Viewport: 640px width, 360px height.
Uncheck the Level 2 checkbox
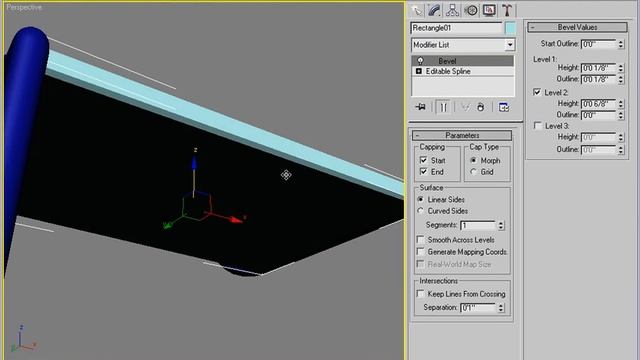click(537, 92)
